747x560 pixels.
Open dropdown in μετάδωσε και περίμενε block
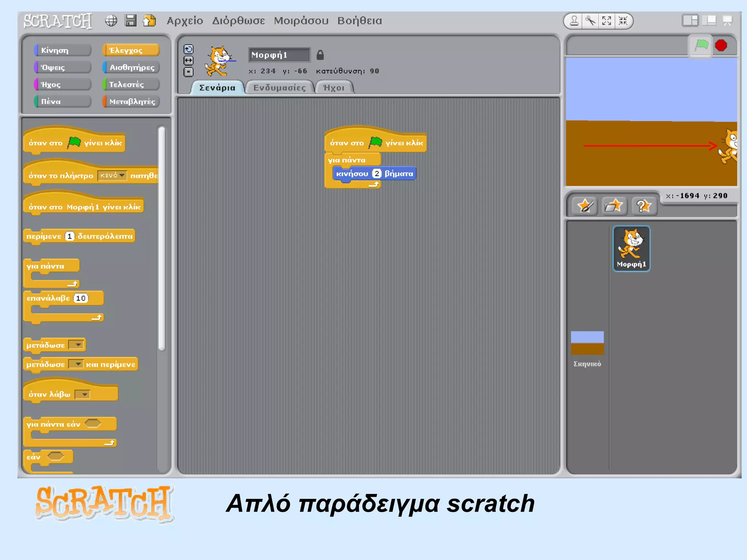pyautogui.click(x=76, y=364)
